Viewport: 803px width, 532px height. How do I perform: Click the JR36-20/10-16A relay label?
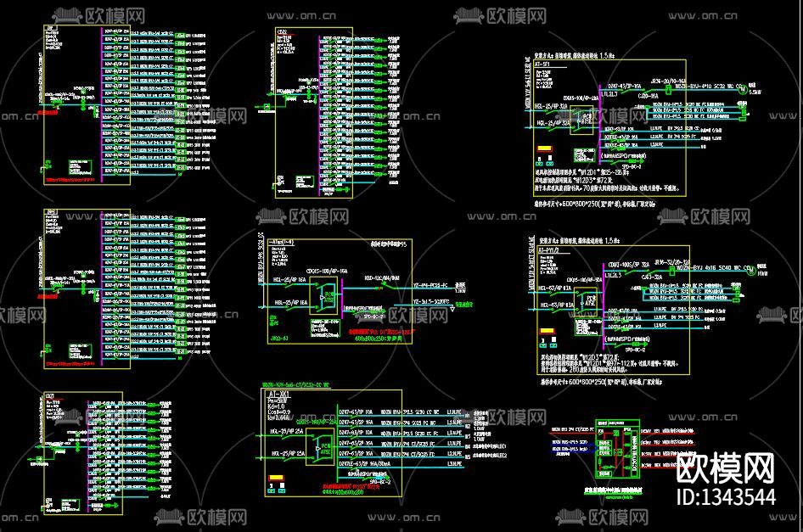pos(668,81)
